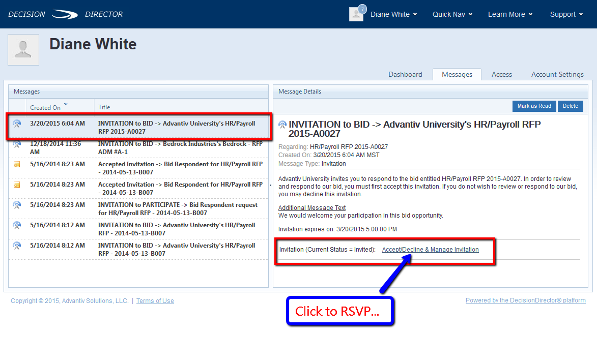Open Powered by the DecisionDirector platform link
The width and height of the screenshot is (597, 364).
pos(525,300)
